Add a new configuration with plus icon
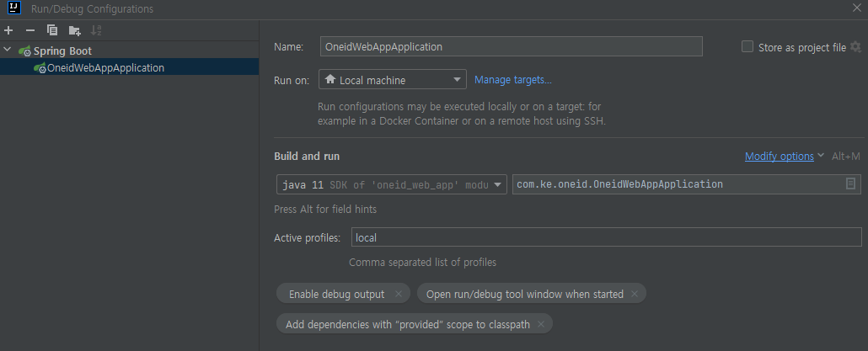Screen dimensions: 868x351 (8, 30)
